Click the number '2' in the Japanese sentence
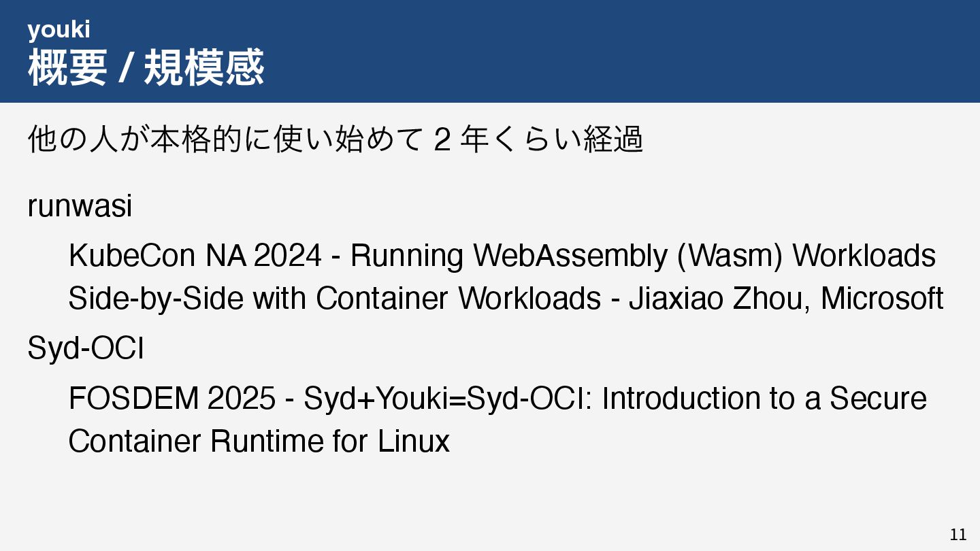 [x=442, y=141]
